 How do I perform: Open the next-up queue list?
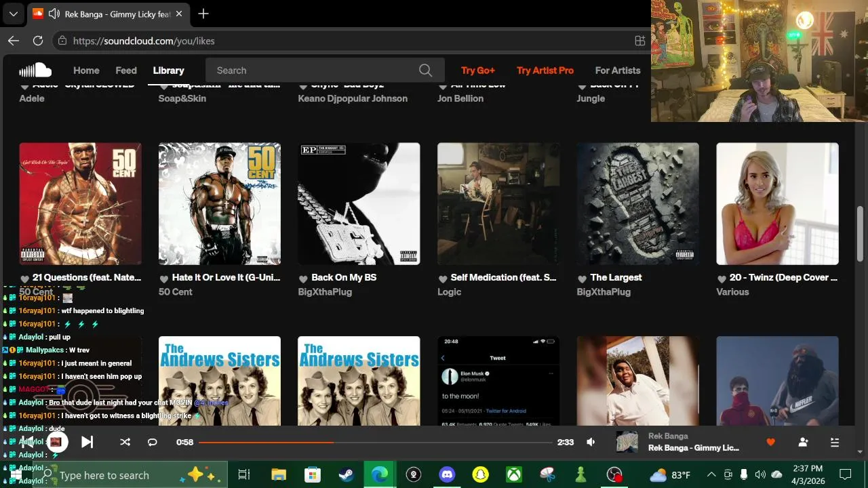click(x=835, y=442)
